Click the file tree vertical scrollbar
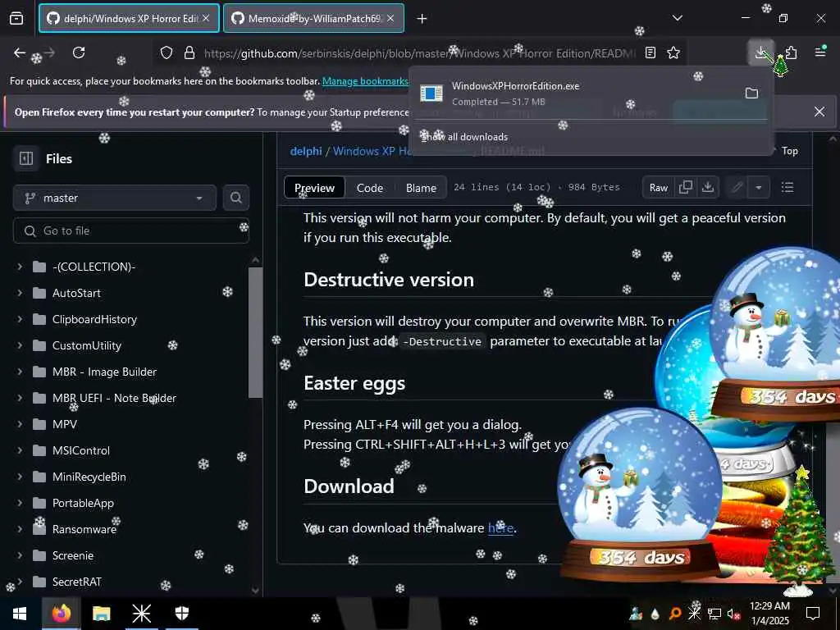Image resolution: width=840 pixels, height=630 pixels. (x=256, y=332)
